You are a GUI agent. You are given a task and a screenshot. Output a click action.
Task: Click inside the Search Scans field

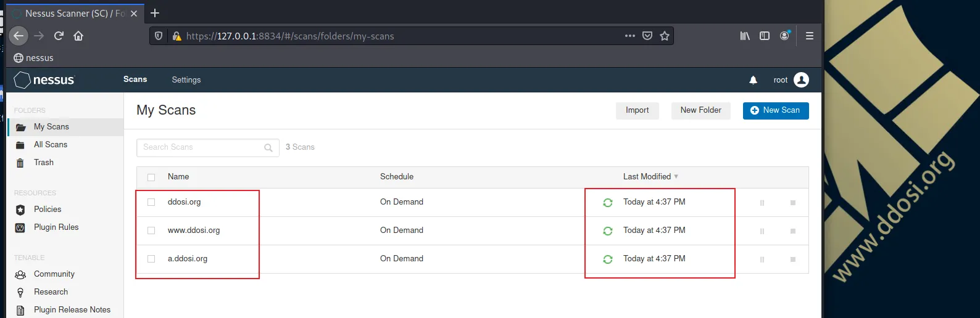pyautogui.click(x=207, y=147)
